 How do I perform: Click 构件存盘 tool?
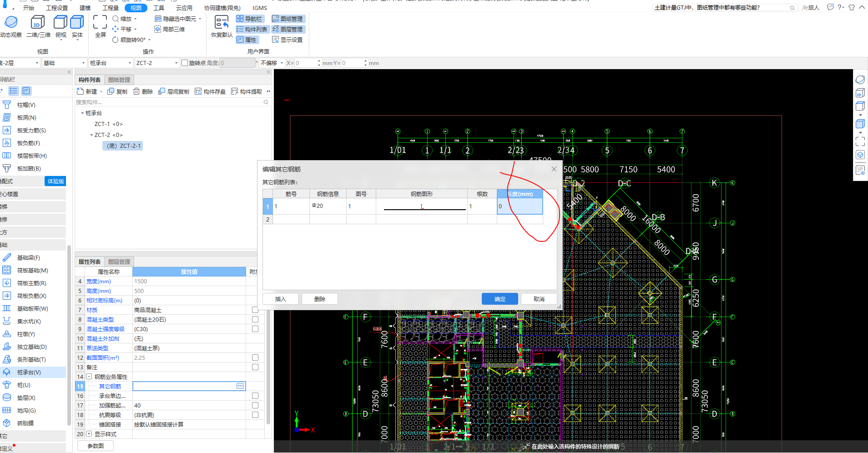tap(210, 91)
